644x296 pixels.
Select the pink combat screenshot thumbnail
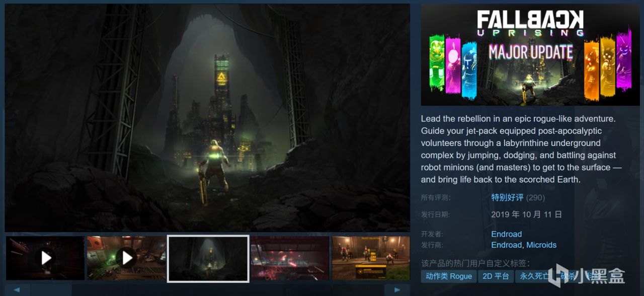pos(289,258)
